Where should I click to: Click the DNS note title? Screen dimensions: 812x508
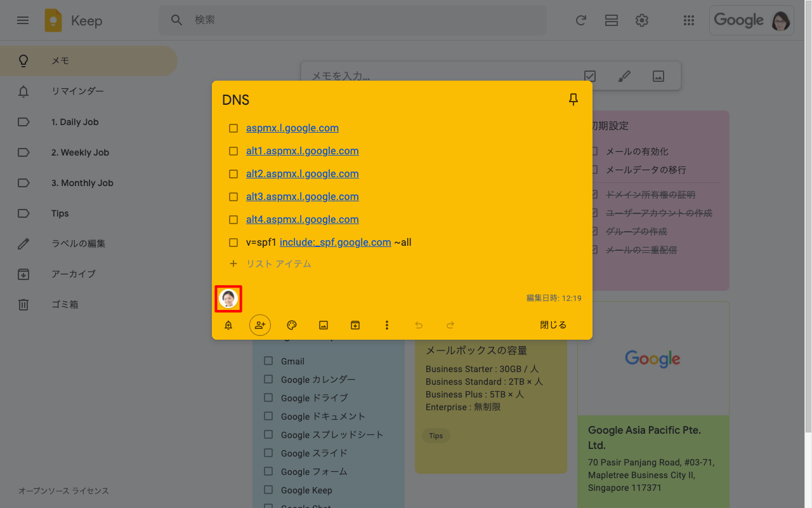click(236, 100)
